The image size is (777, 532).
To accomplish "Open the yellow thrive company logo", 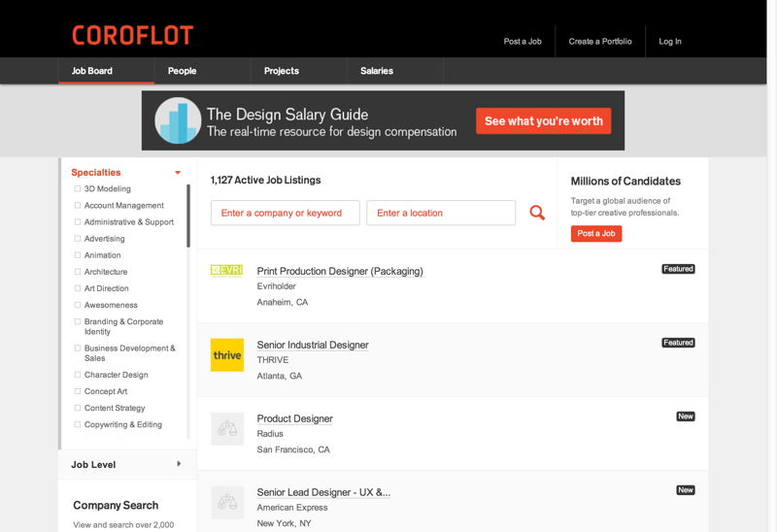I will click(x=227, y=354).
